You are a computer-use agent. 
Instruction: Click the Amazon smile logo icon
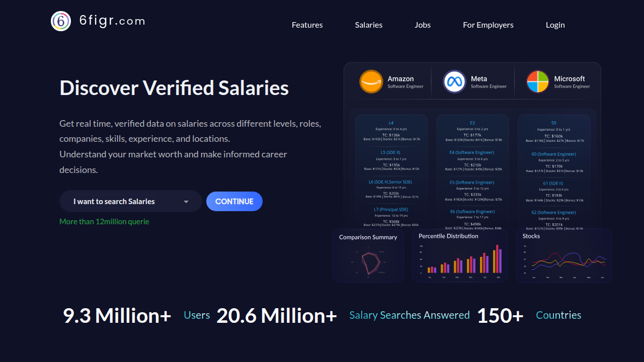(371, 81)
